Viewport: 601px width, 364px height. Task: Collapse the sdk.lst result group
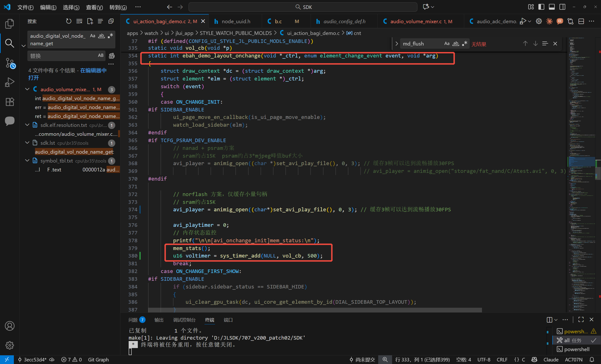(27, 143)
